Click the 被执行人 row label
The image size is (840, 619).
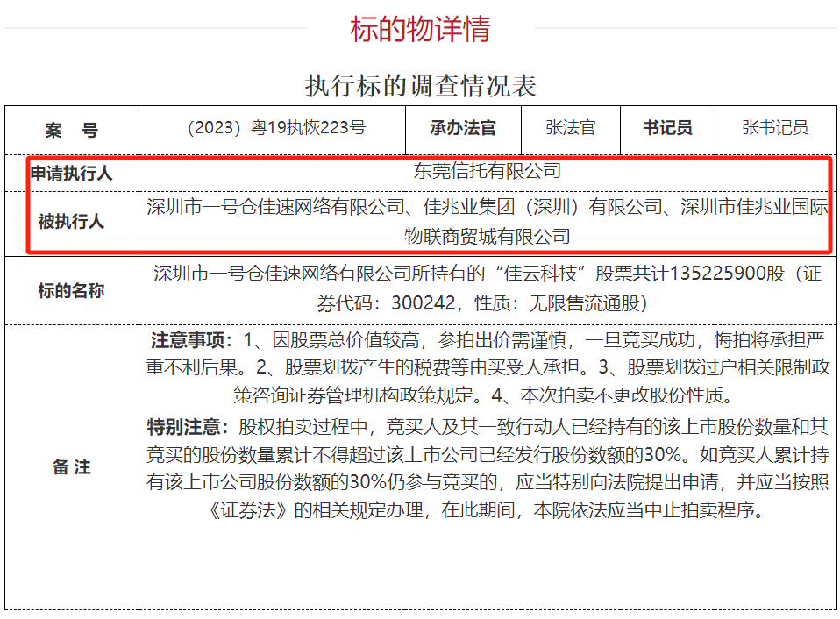pos(71,221)
